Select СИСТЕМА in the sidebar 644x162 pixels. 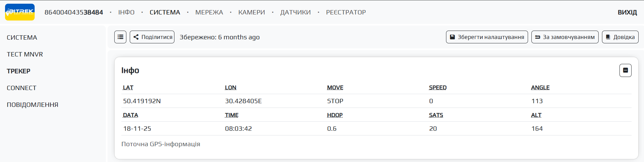point(22,38)
